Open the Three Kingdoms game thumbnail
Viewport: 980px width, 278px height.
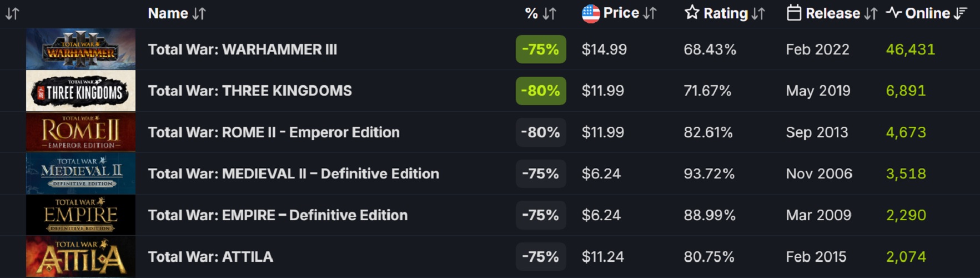[81, 91]
